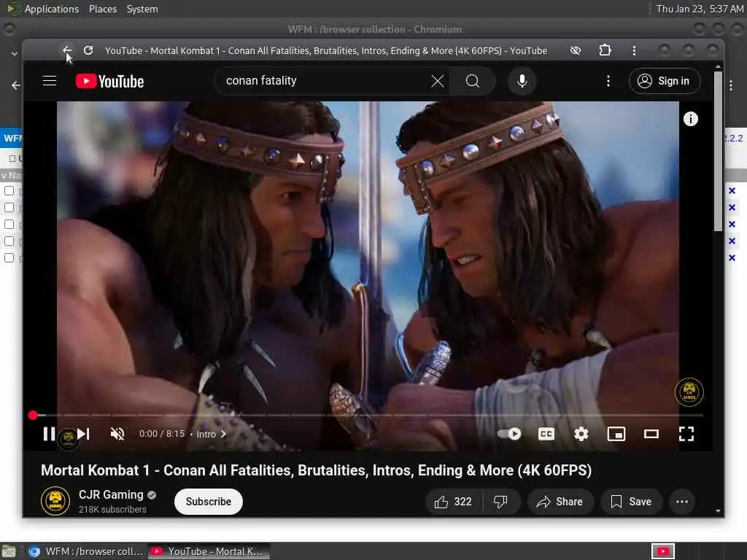Image resolution: width=747 pixels, height=560 pixels.
Task: Open the CJR Gaming channel avatar
Action: (55, 501)
